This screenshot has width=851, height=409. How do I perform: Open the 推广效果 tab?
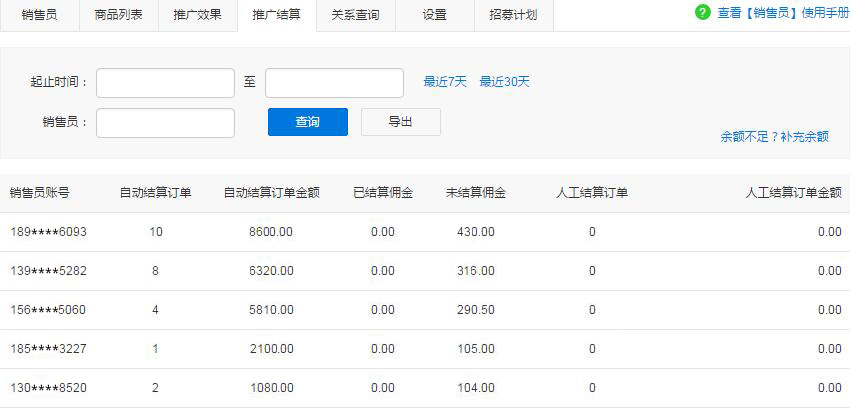click(x=197, y=15)
